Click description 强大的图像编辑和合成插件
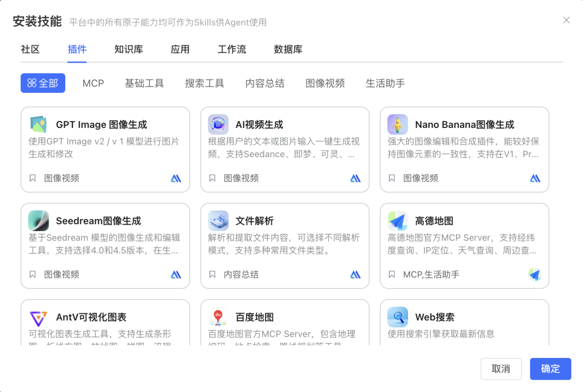The height and width of the screenshot is (392, 583). pos(463,147)
